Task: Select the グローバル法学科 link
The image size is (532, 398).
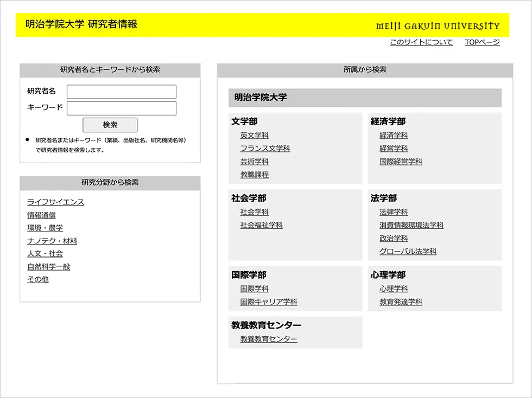Action: pos(408,251)
